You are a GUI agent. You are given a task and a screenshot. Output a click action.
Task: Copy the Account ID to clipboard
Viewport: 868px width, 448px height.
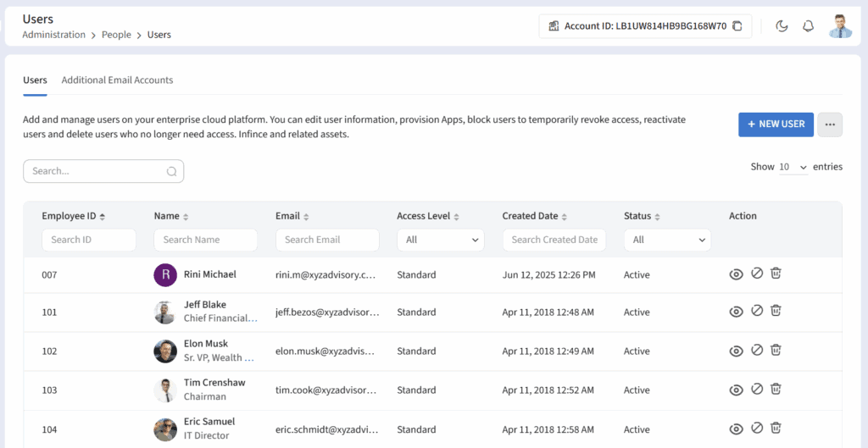click(x=737, y=26)
